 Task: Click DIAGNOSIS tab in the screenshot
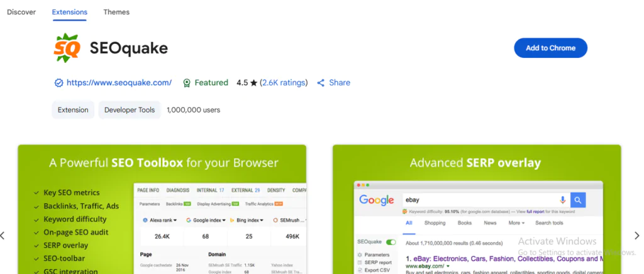click(178, 190)
